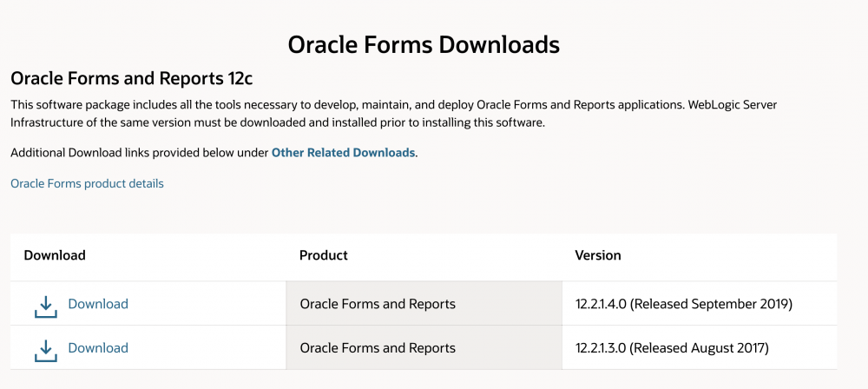The height and width of the screenshot is (389, 868).
Task: Select the Oracle Forms and Reports cell in first row
Action: (378, 304)
